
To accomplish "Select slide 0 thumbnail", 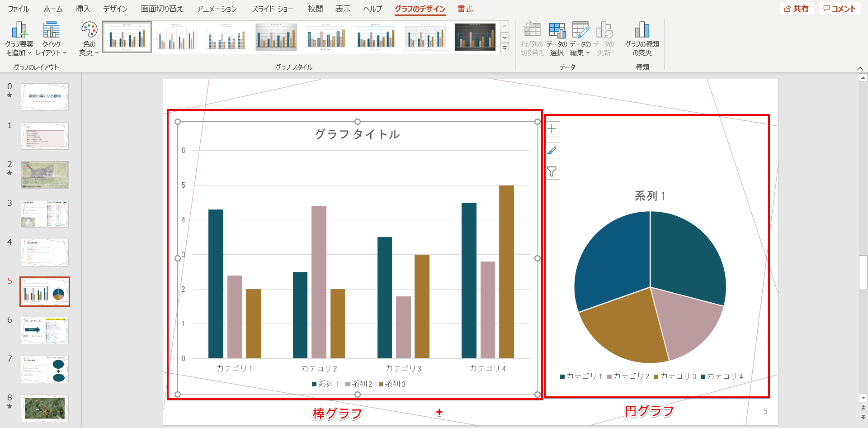I will [x=45, y=97].
